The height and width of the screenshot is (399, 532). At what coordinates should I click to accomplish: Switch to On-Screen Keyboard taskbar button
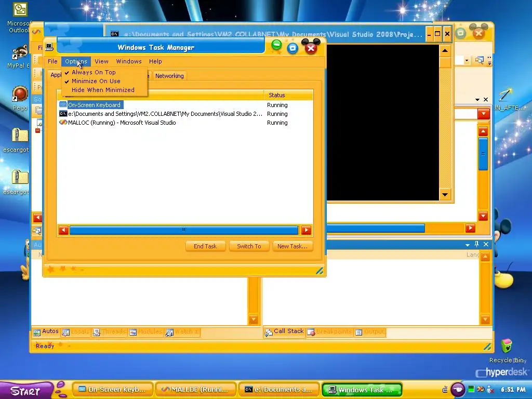112,390
